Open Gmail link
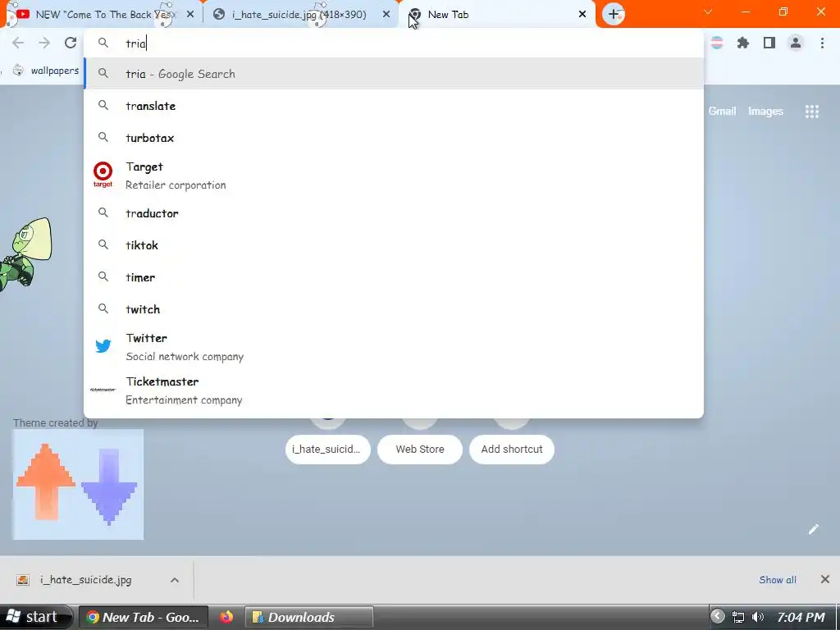 click(x=722, y=112)
